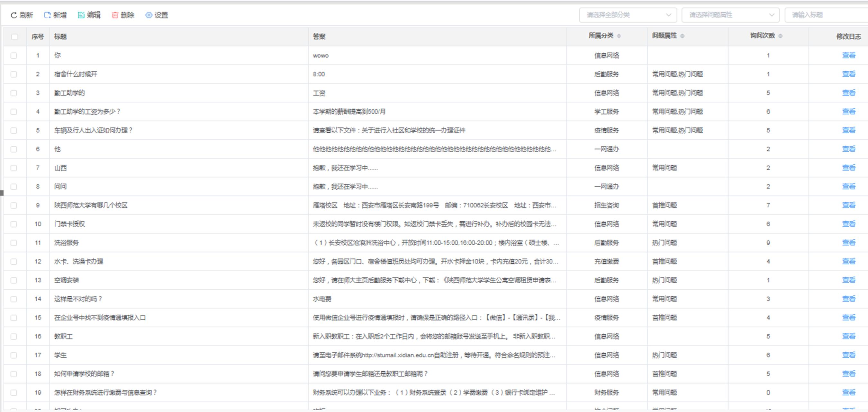Image resolution: width=868 pixels, height=412 pixels.
Task: Click 查看 link for 宿舍什么时候开 row
Action: click(849, 74)
